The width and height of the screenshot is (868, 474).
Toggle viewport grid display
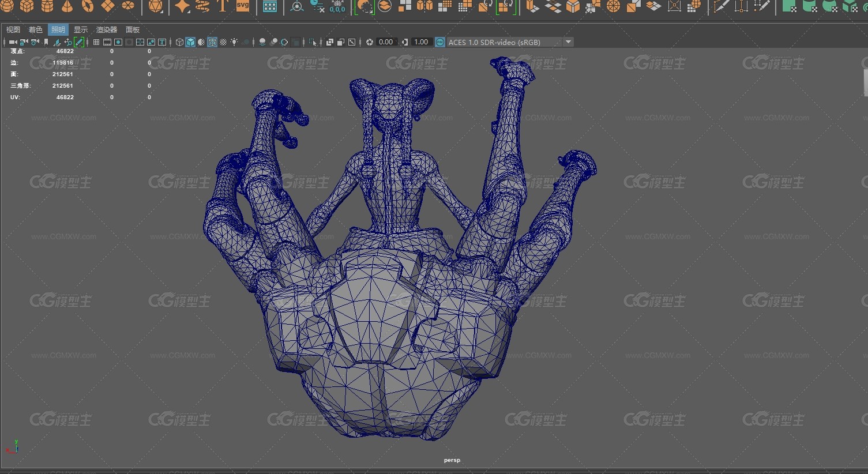(96, 42)
